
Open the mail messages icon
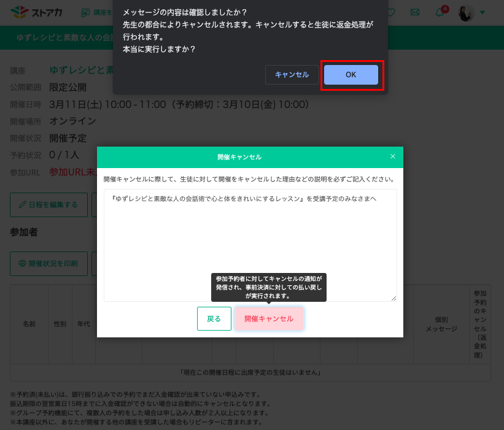[415, 12]
